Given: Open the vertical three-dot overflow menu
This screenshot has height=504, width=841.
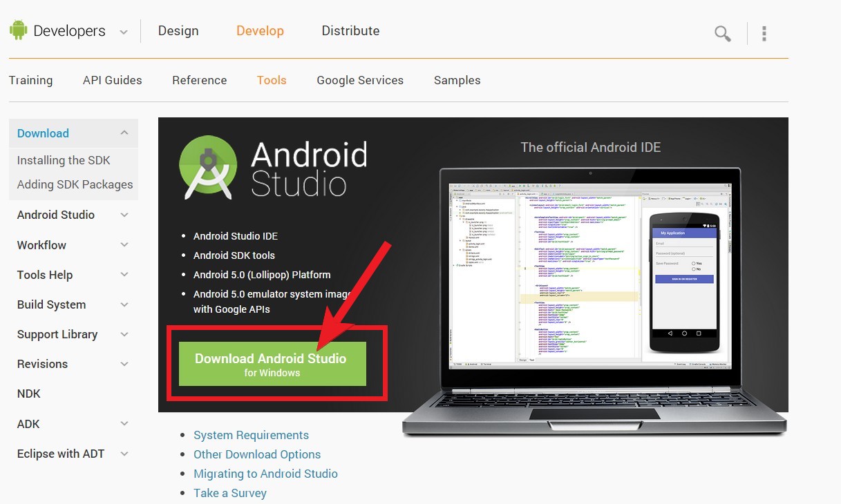Looking at the screenshot, I should click(x=764, y=33).
